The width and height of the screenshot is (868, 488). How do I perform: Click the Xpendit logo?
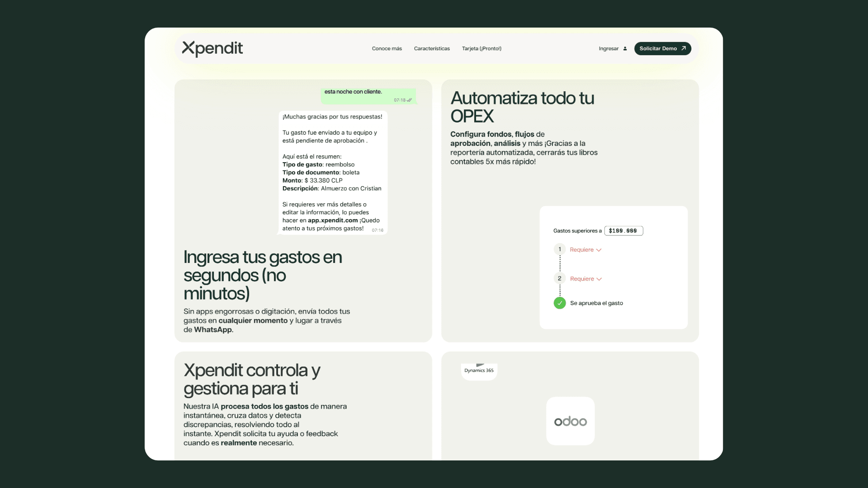[212, 48]
